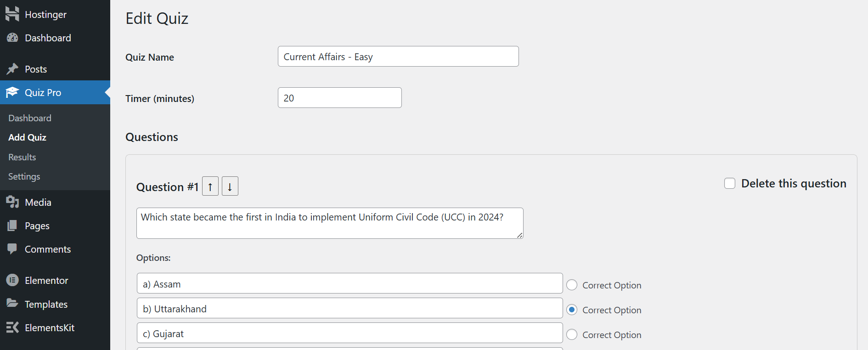The width and height of the screenshot is (868, 350).
Task: Click the Hostinger logo icon
Action: click(12, 14)
